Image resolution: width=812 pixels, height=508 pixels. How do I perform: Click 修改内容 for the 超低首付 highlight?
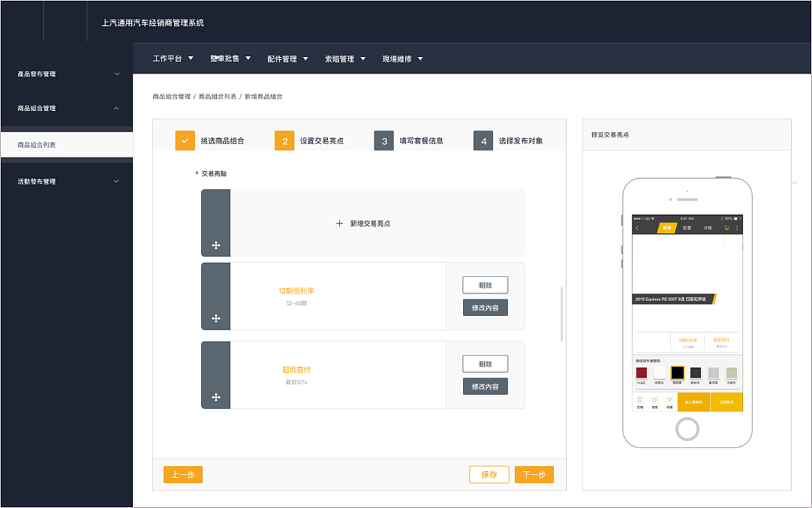(486, 386)
